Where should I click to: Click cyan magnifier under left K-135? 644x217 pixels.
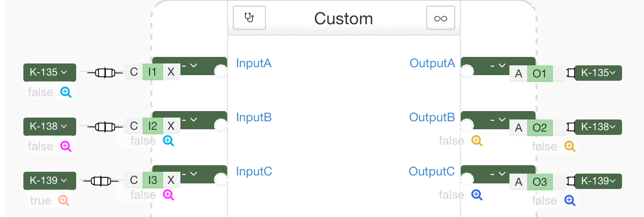(x=66, y=92)
